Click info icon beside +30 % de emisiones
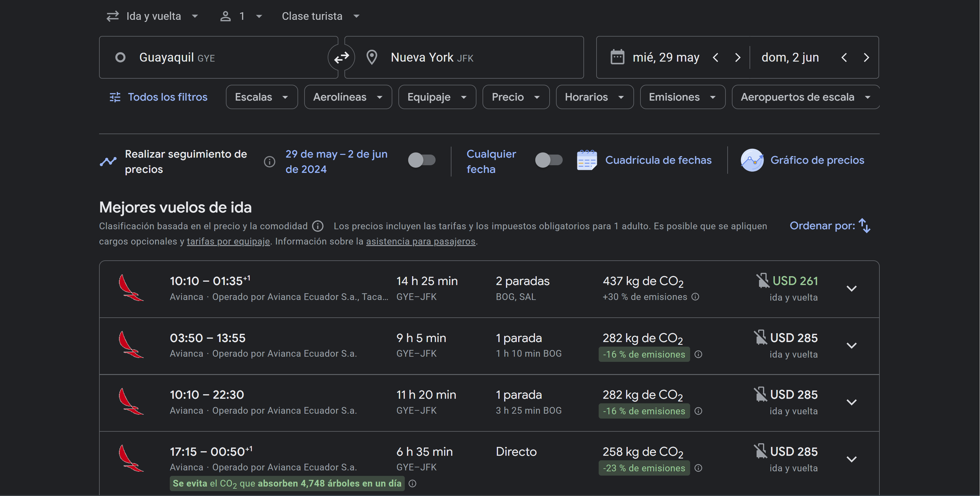 [x=695, y=297]
